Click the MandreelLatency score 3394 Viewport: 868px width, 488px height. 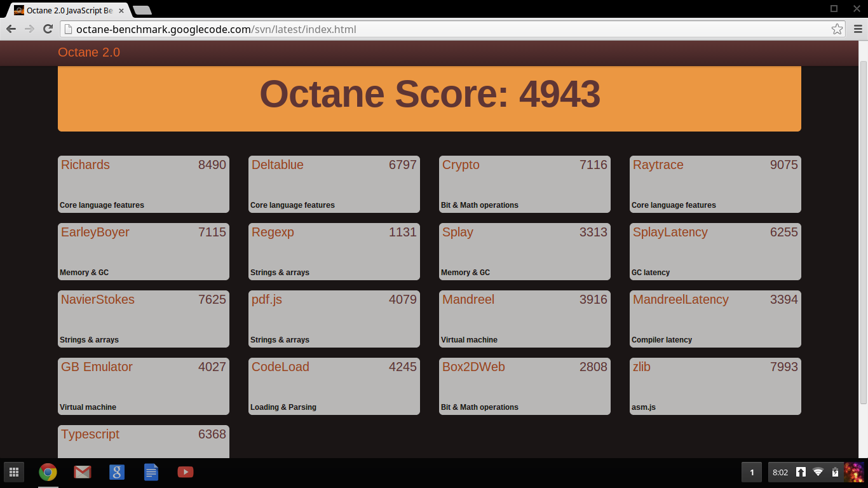pyautogui.click(x=784, y=299)
